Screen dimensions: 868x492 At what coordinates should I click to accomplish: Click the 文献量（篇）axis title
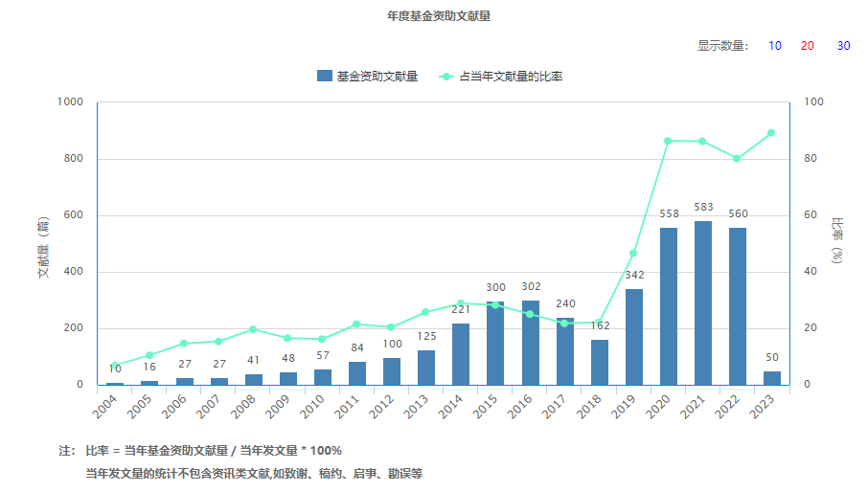coord(43,247)
